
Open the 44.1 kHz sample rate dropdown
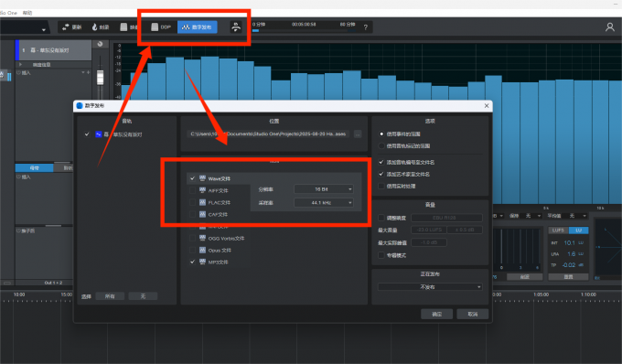click(324, 203)
